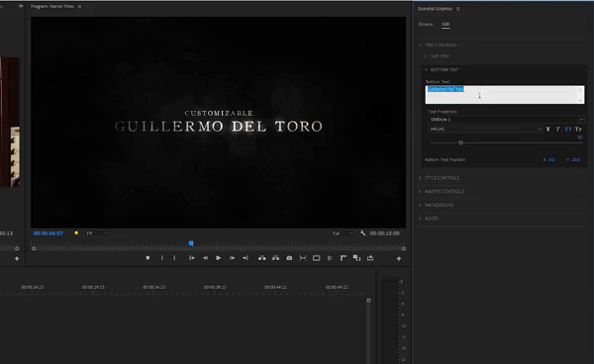Click the yellow dot beside the timecode
The width and height of the screenshot is (594, 364).
[x=76, y=233]
